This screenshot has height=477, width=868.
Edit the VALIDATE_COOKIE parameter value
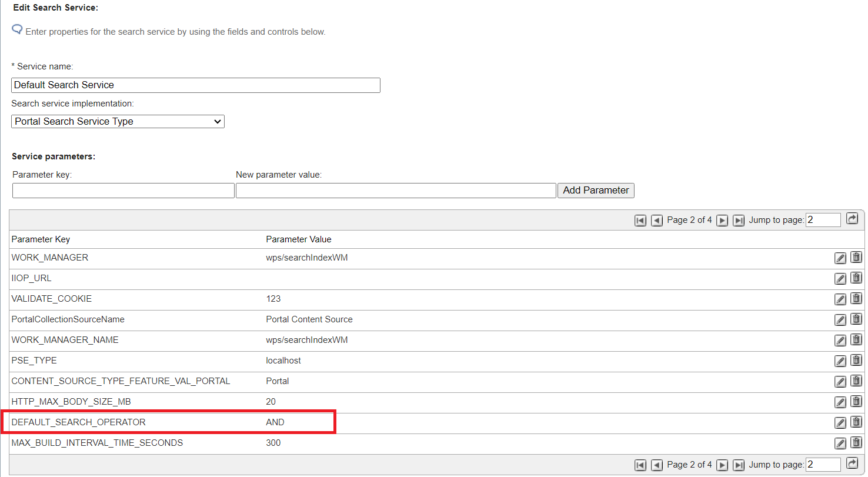click(x=840, y=299)
